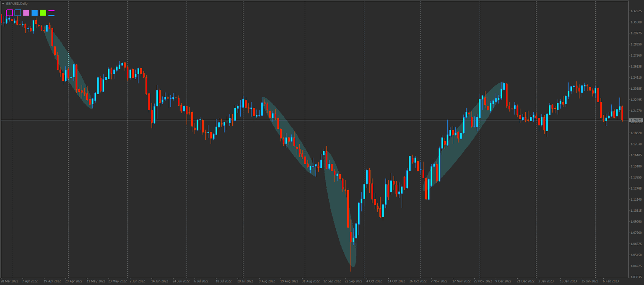Click the magenta outlined square button
The width and height of the screenshot is (644, 285).
click(9, 13)
